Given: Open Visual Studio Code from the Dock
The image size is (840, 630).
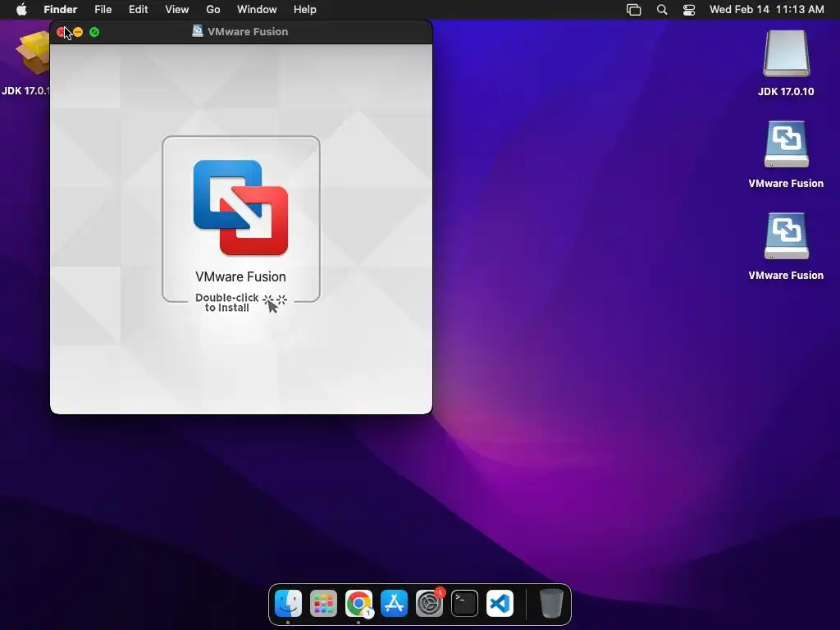Looking at the screenshot, I should pos(500,604).
